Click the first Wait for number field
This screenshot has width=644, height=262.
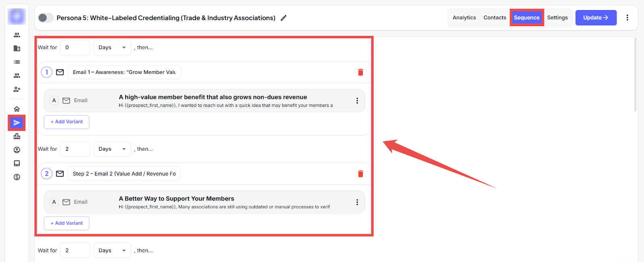pos(75,47)
